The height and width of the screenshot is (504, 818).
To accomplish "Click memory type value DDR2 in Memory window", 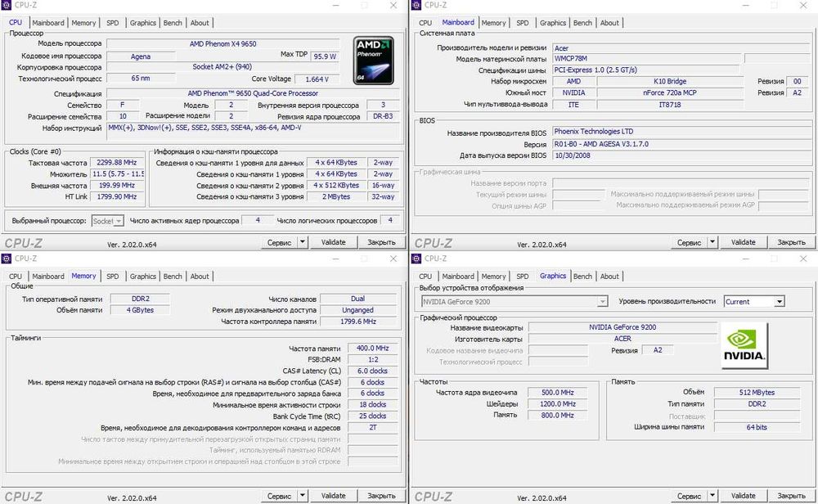I will coord(141,299).
